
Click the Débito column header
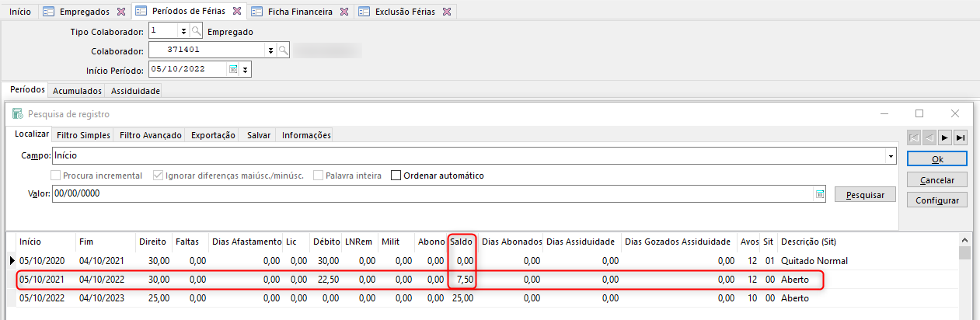(326, 242)
